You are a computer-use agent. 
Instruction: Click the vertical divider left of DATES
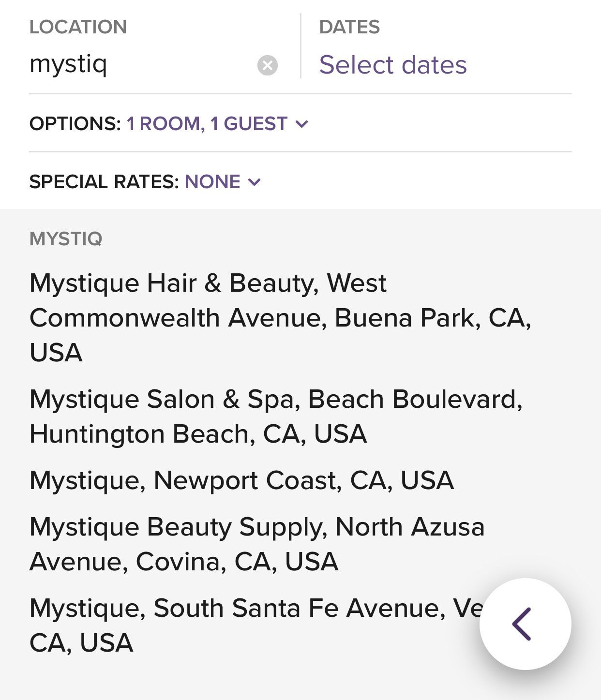click(300, 46)
